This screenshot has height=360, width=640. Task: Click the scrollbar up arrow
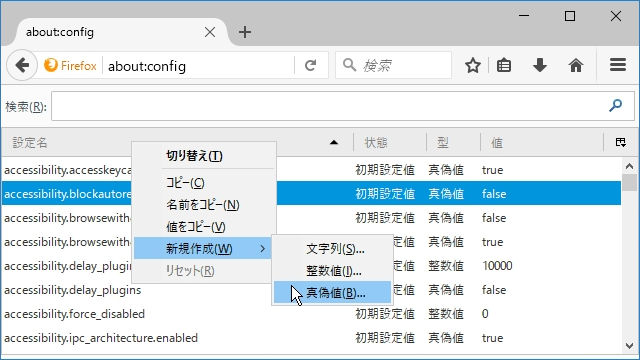(629, 166)
